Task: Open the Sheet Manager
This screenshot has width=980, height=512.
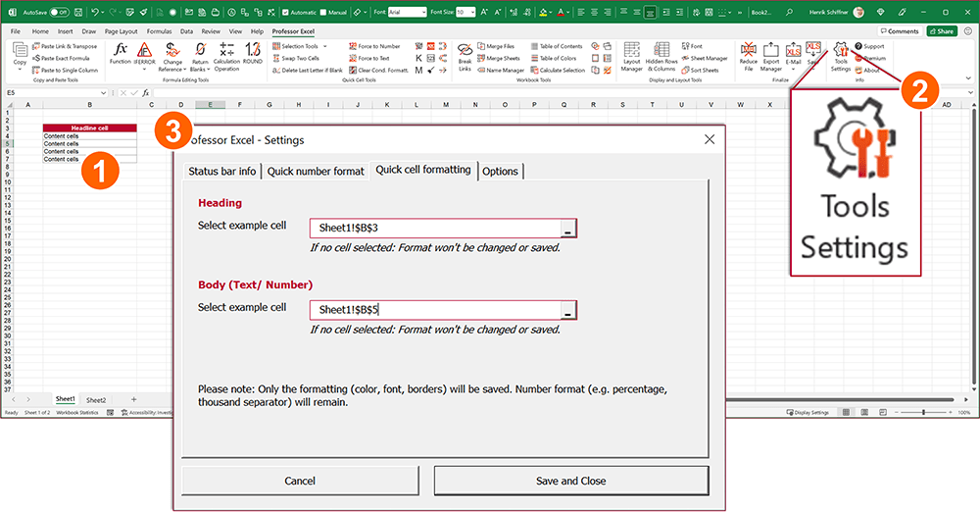Action: pyautogui.click(x=705, y=58)
